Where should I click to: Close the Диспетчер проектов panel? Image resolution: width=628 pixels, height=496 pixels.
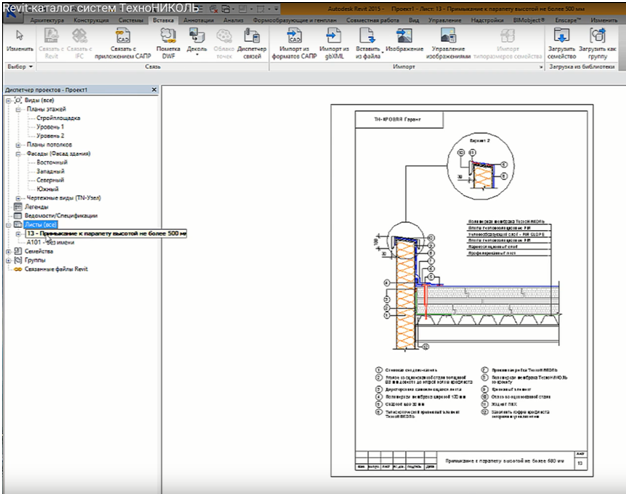pos(154,90)
